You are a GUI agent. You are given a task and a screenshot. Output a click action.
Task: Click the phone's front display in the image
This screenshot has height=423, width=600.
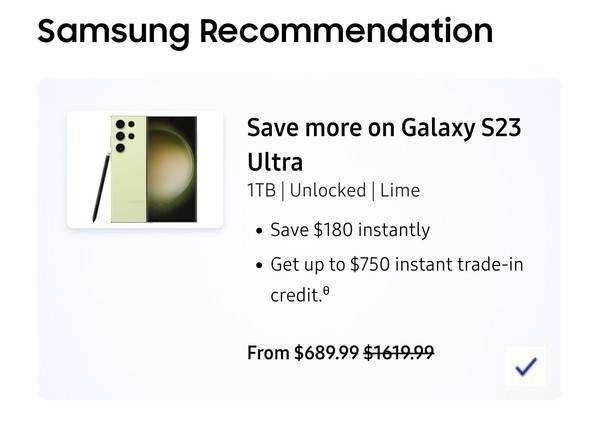tap(172, 169)
